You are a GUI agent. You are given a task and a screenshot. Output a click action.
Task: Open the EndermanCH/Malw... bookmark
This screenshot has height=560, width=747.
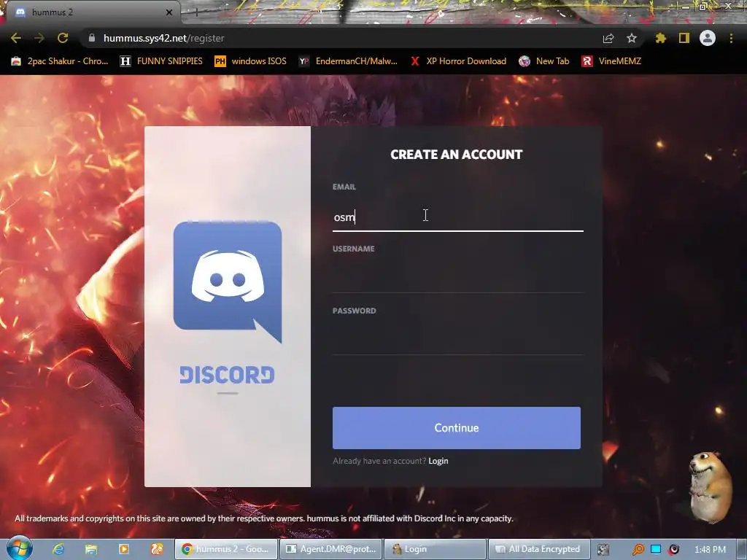click(348, 61)
